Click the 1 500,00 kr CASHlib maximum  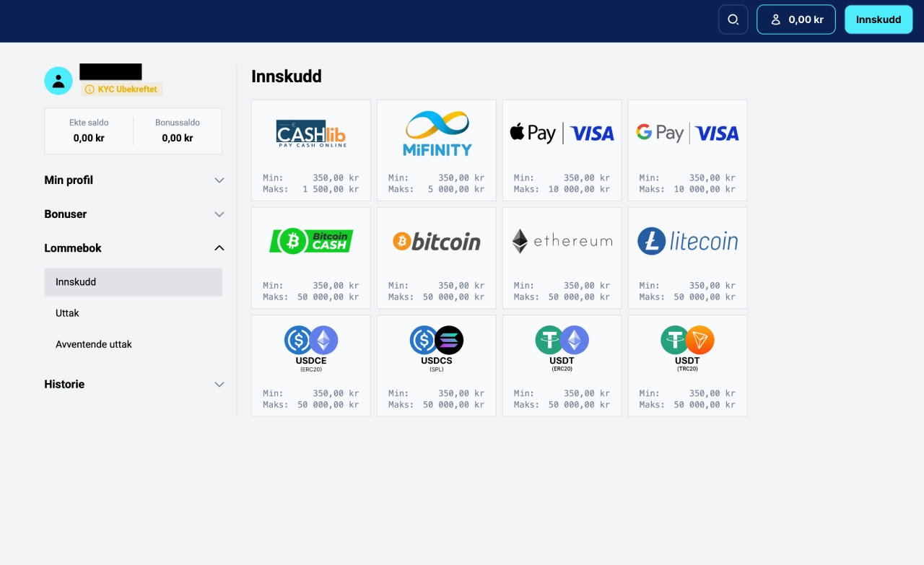[331, 189]
